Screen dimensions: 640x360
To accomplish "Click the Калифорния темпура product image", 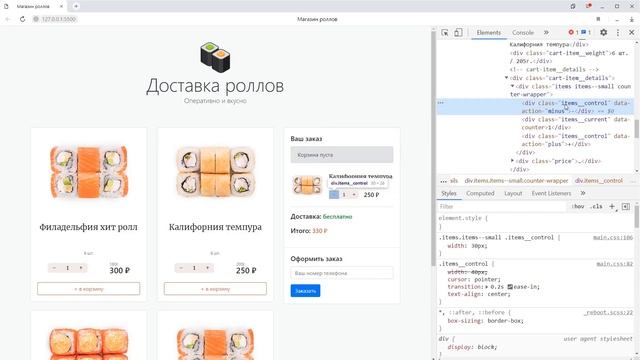I will pyautogui.click(x=215, y=172).
